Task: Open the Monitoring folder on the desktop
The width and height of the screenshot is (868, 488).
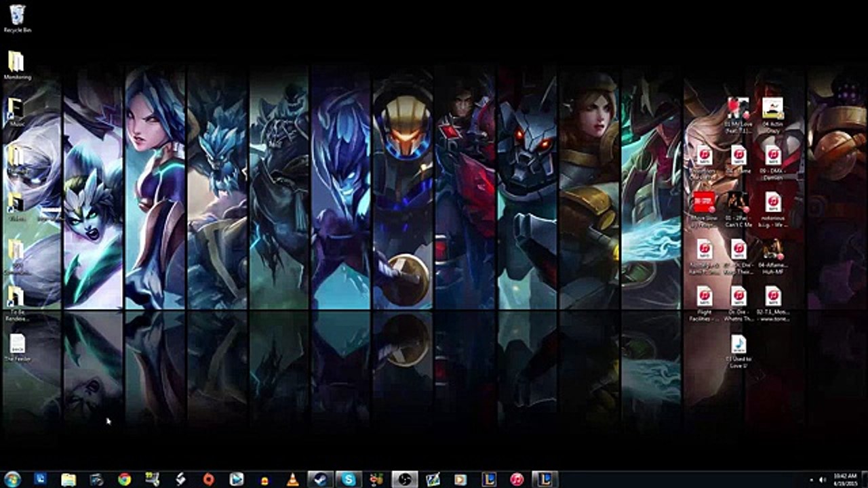Action: click(x=17, y=66)
